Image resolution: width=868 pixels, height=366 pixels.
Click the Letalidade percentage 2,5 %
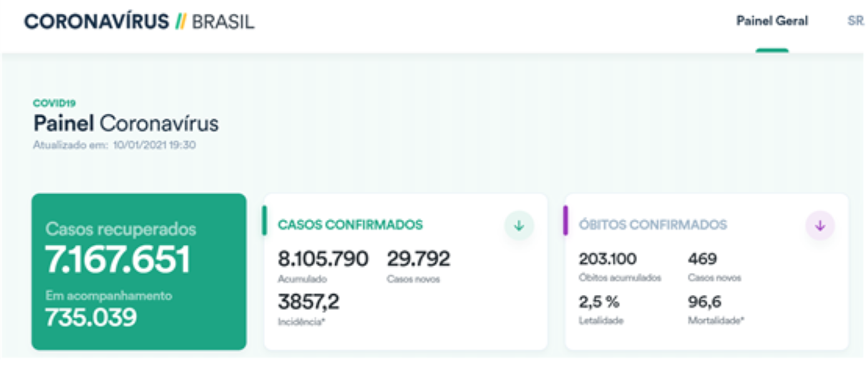click(x=598, y=302)
